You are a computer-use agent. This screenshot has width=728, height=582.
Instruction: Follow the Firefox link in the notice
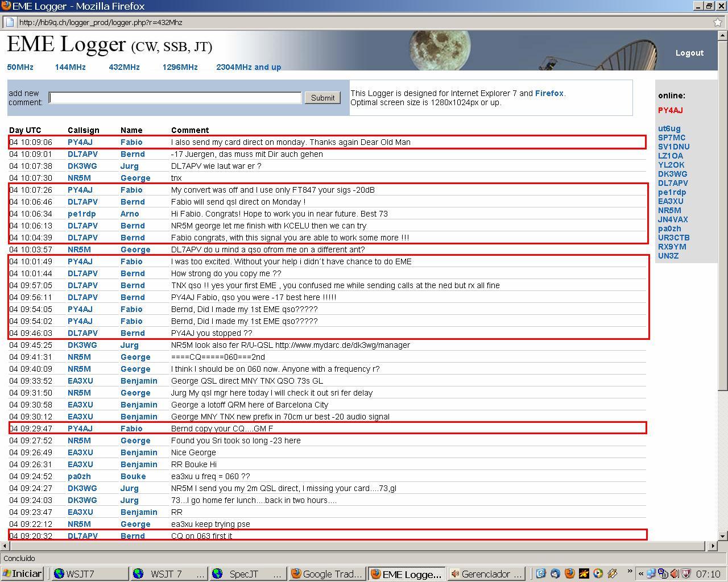pos(549,93)
